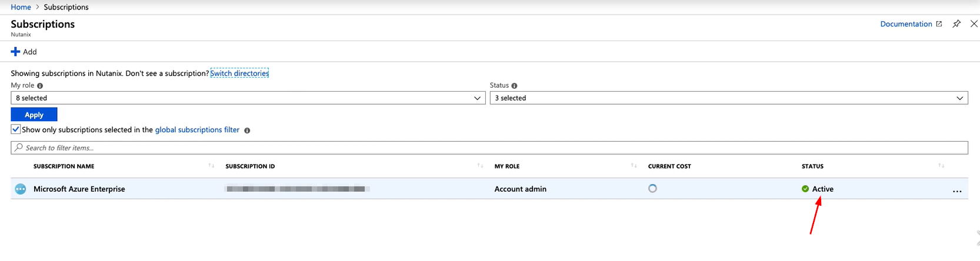Click the blurred subscription ID cell
The height and width of the screenshot is (261, 980).
[298, 189]
